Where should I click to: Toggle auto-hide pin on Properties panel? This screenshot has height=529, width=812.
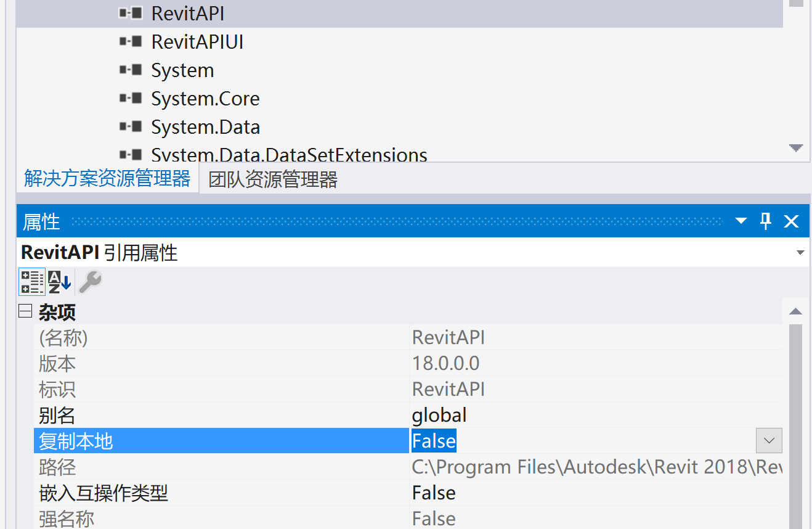tap(765, 221)
